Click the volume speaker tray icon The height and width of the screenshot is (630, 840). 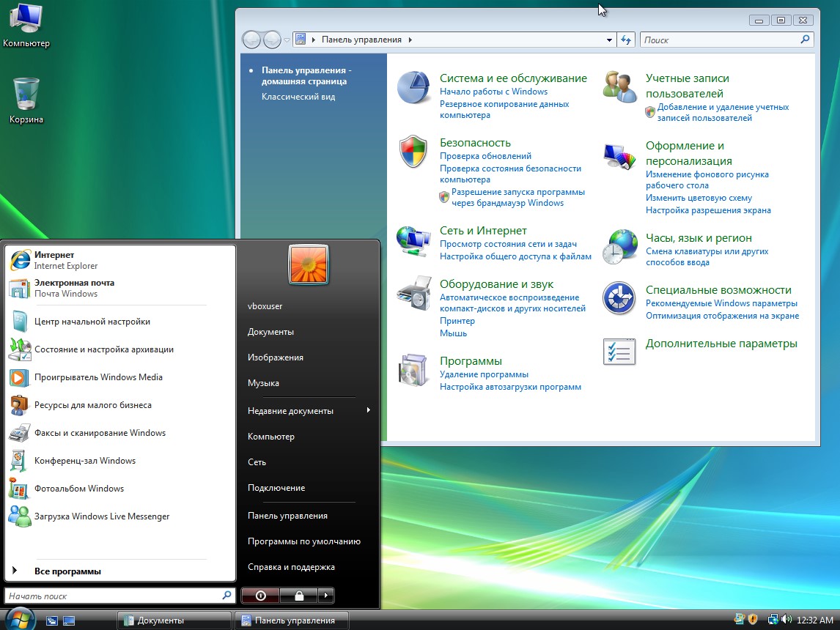click(x=786, y=619)
